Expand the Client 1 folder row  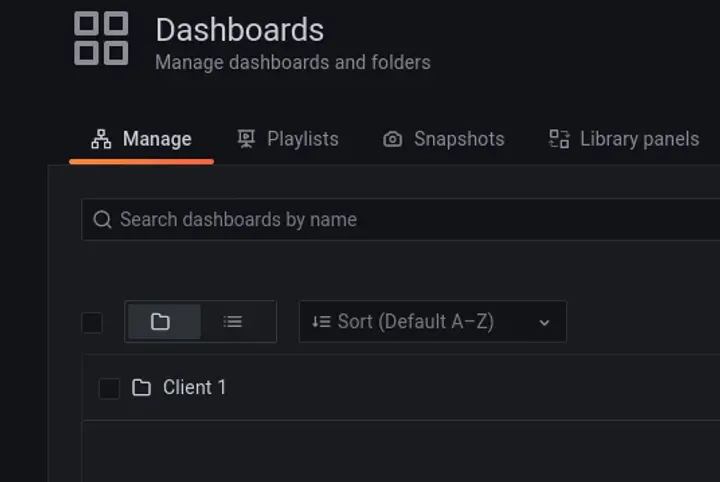[401, 387]
